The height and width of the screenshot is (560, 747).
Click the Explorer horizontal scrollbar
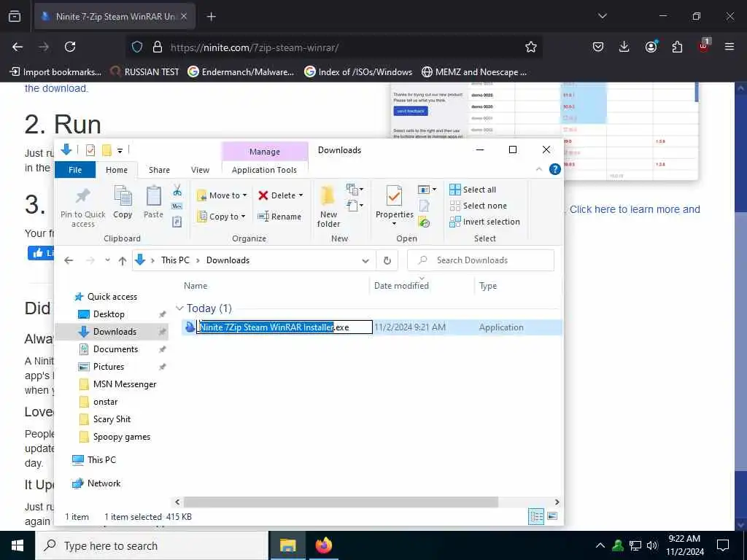341,502
